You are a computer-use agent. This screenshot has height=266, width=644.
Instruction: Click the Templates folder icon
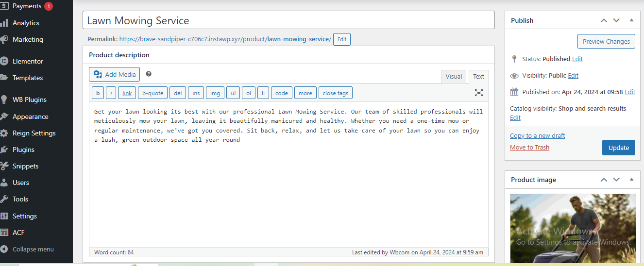click(4, 78)
